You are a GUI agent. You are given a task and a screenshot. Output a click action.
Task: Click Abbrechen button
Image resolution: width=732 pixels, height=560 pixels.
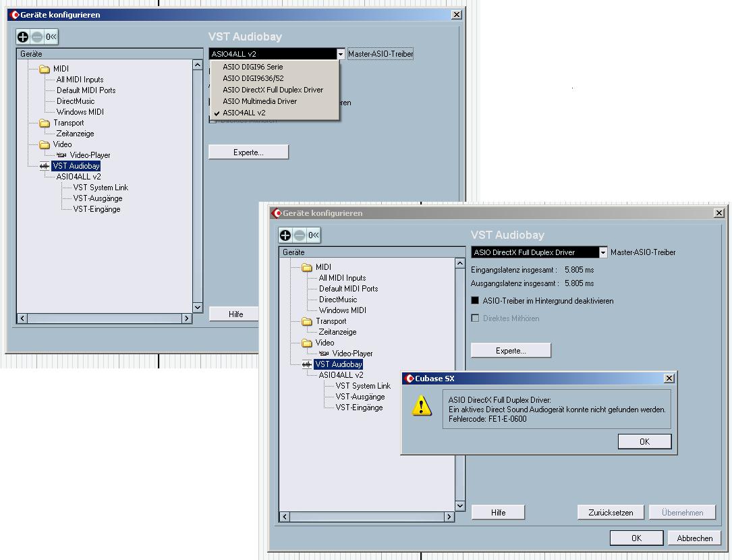(x=695, y=538)
